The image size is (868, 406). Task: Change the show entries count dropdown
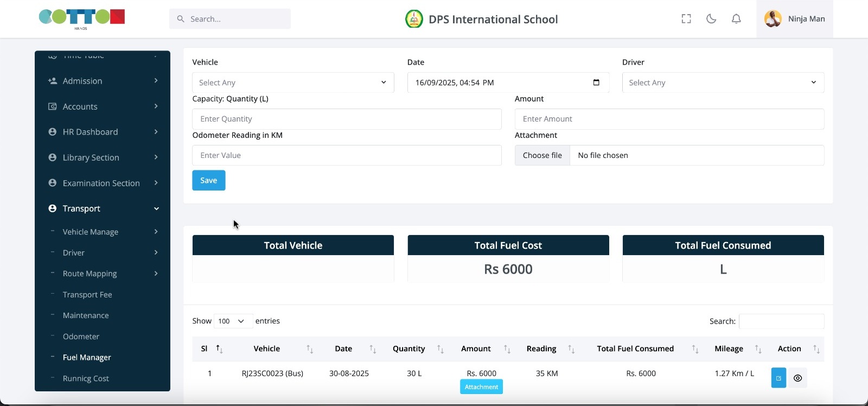(x=233, y=321)
